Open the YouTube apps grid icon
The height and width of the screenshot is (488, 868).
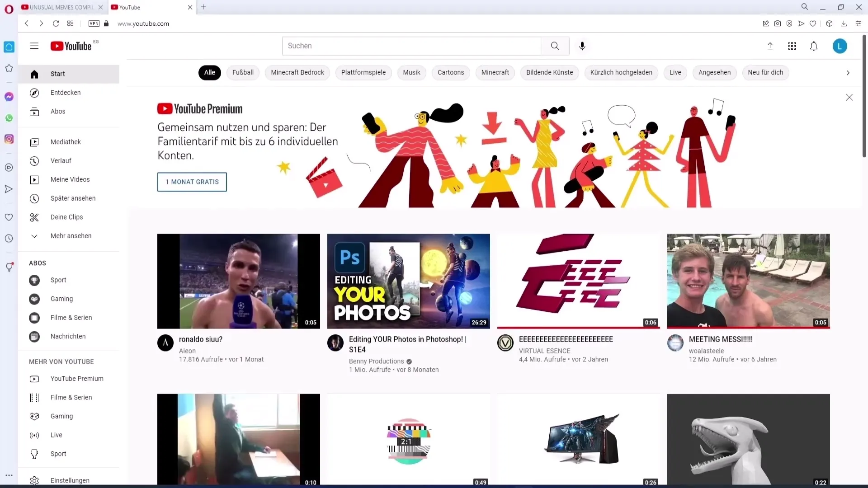point(792,46)
